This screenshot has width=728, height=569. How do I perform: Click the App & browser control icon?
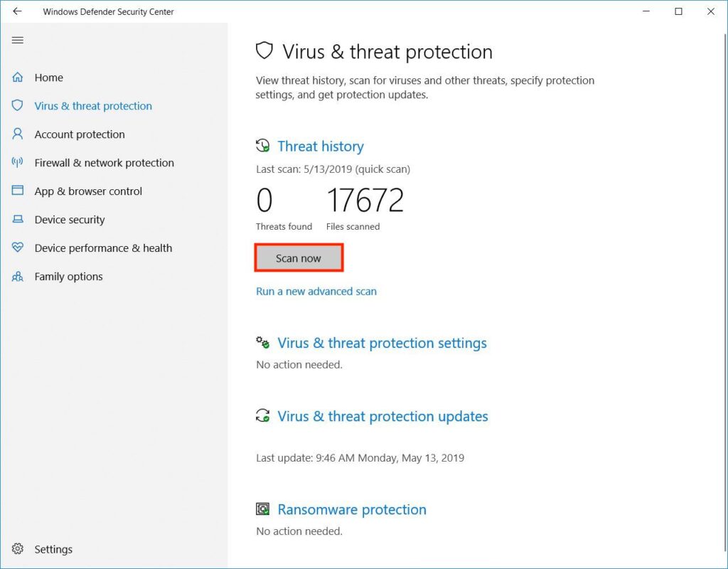pos(18,191)
